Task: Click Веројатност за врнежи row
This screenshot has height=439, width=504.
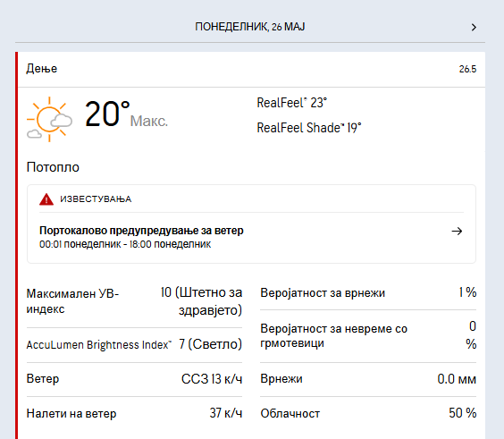Action: [x=368, y=292]
